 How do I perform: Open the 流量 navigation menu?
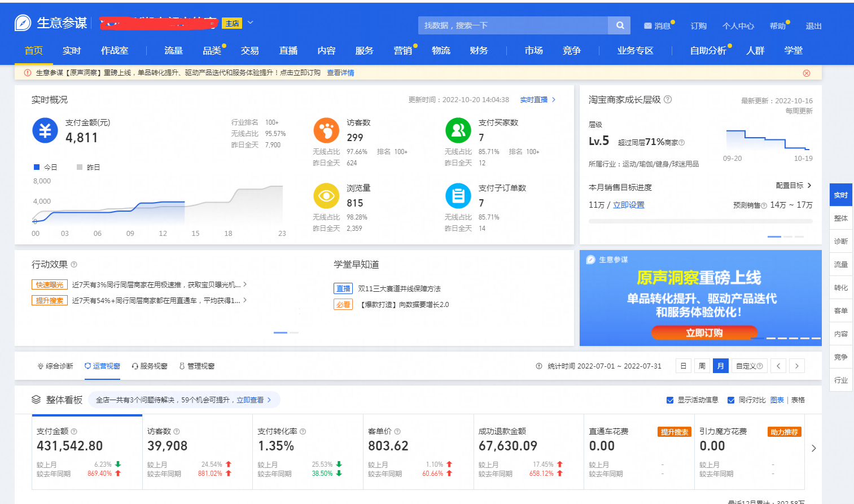tap(173, 51)
